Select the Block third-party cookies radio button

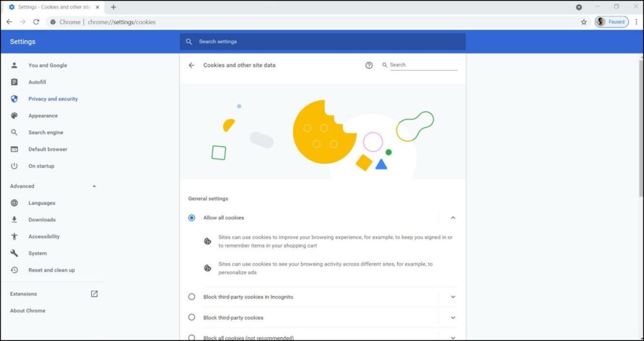(x=191, y=317)
